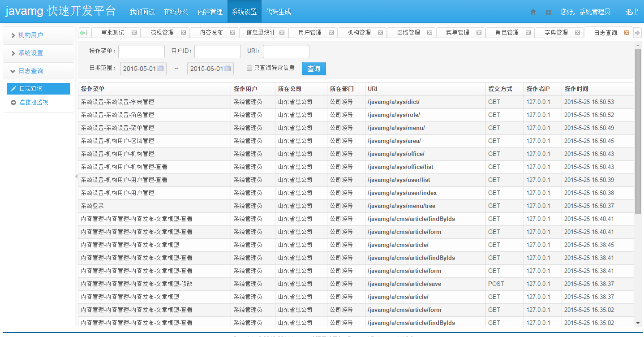Focus the 操作菜单 input field
Image resolution: width=644 pixels, height=337 pixels.
[142, 52]
